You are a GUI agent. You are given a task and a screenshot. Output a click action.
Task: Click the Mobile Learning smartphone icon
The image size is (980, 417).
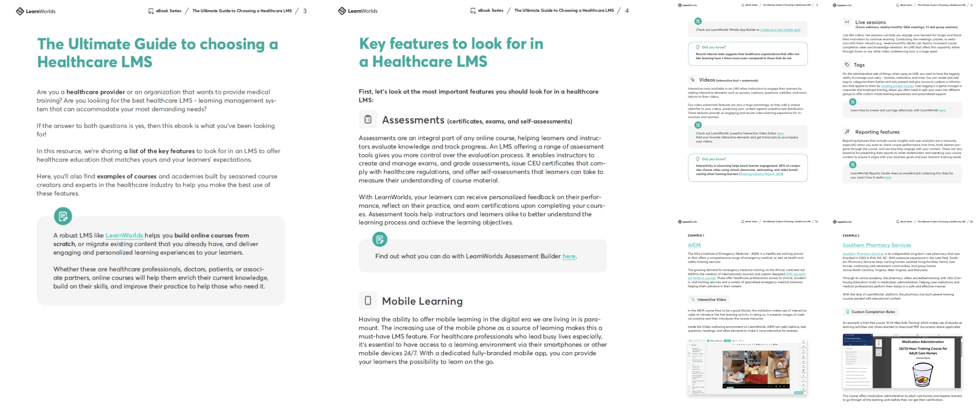point(368,300)
